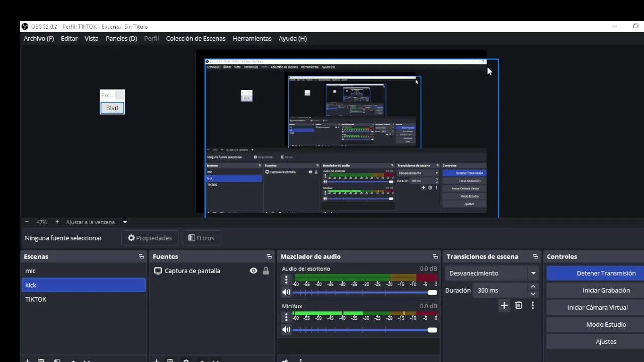Click the OBS logo in title bar
Image resolution: width=644 pixels, height=362 pixels.
point(25,27)
